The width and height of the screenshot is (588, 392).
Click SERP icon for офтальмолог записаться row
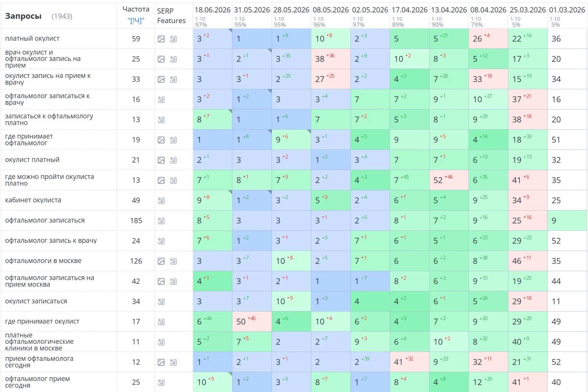pos(161,221)
